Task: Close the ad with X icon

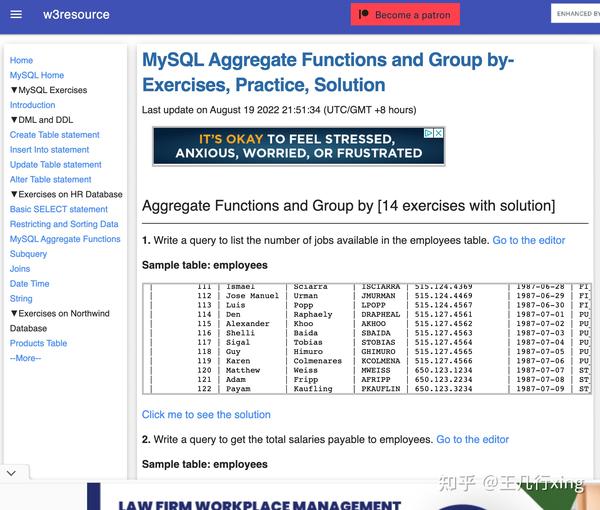Action: (439, 133)
